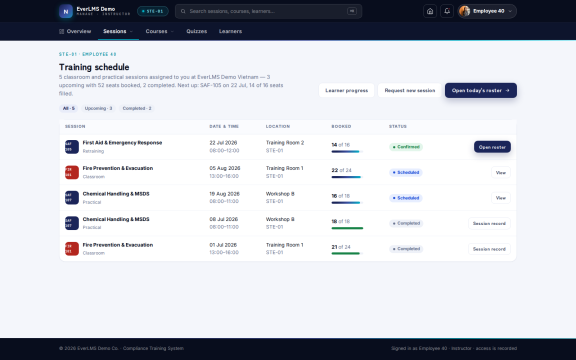Click First Aid & Emergency Response title

click(122, 143)
